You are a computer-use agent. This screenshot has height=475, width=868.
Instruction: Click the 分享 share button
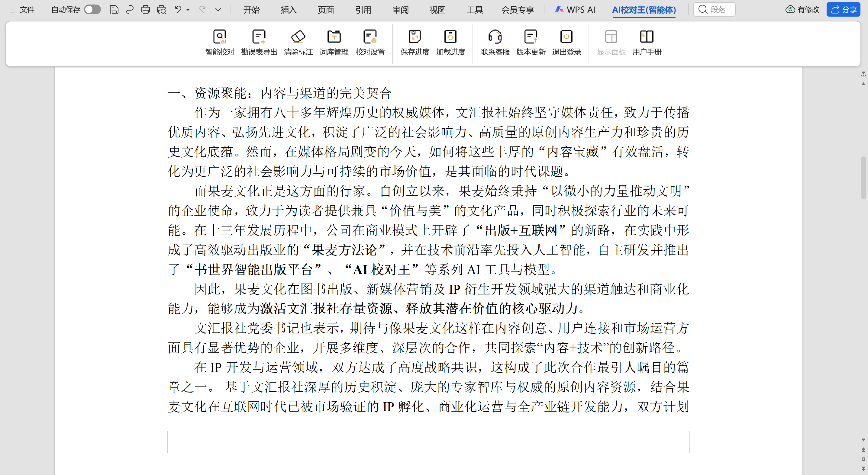tap(843, 9)
